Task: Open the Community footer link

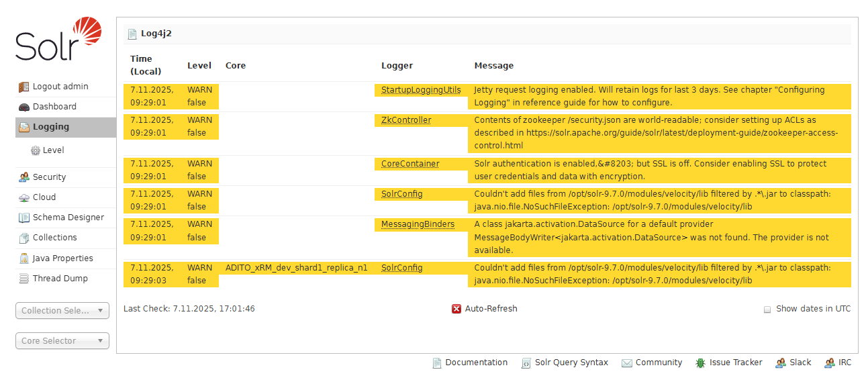Action: [x=652, y=363]
